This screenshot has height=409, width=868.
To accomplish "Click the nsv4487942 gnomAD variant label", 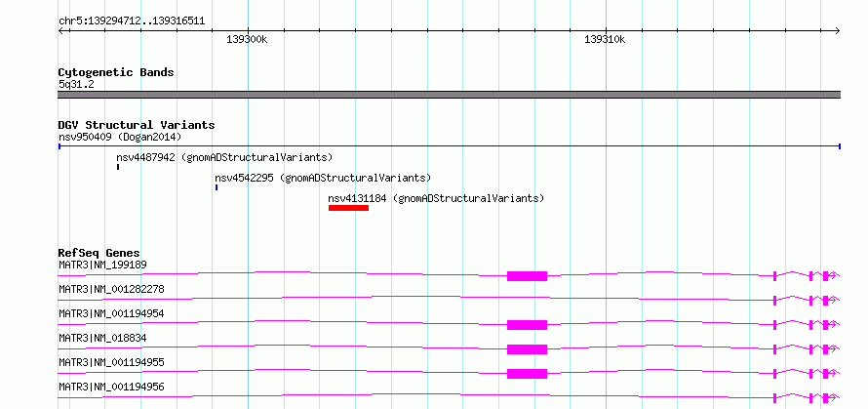I will click(224, 157).
